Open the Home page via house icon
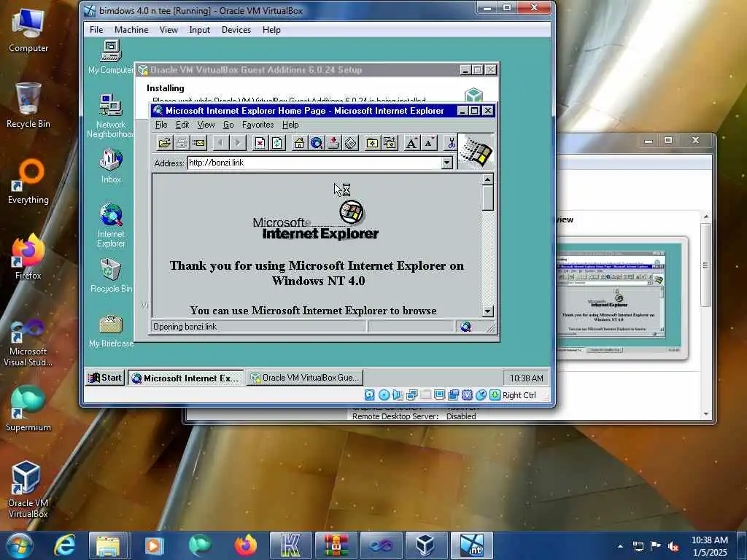The width and height of the screenshot is (747, 560). (299, 143)
